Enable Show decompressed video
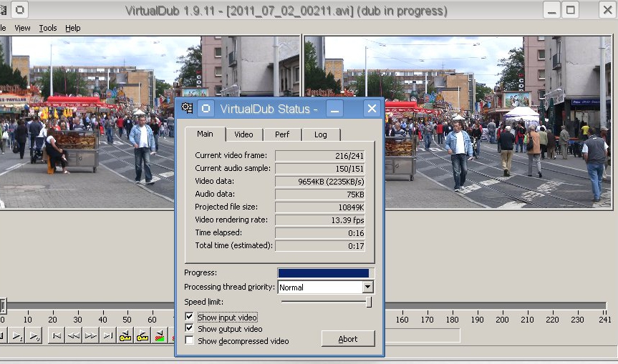The height and width of the screenshot is (364, 618). [189, 340]
